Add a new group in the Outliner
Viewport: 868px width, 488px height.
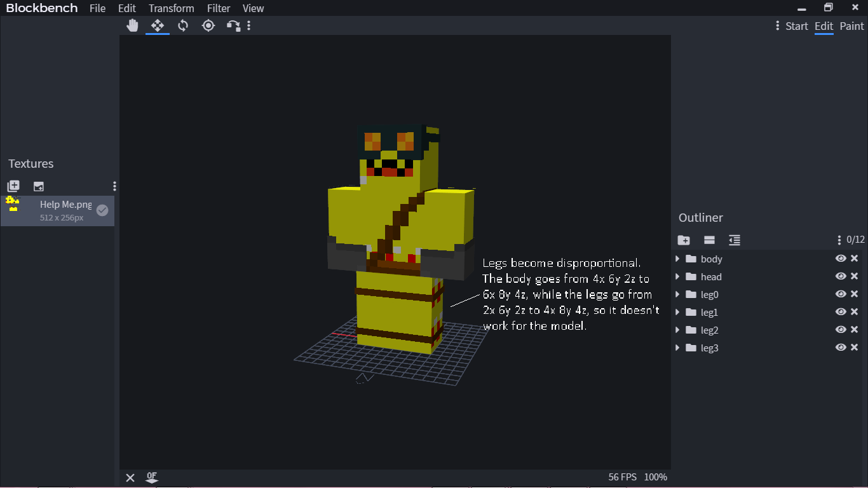click(683, 240)
